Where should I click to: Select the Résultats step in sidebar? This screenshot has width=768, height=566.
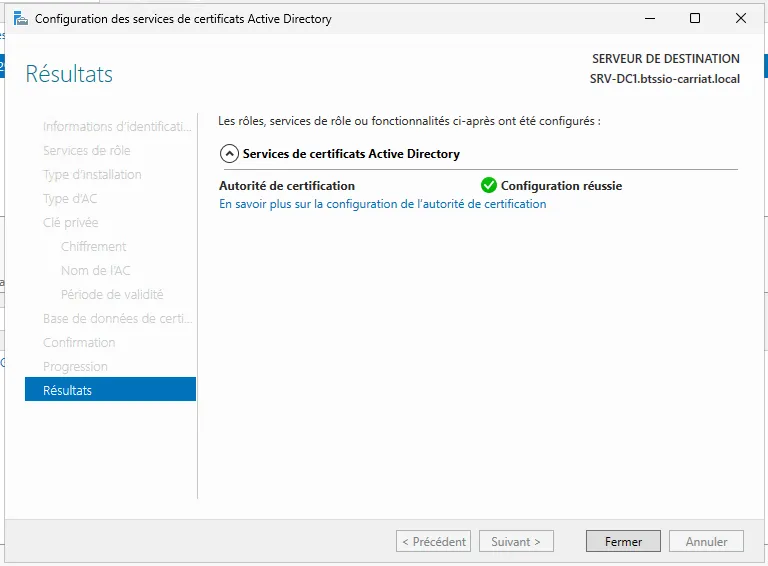pyautogui.click(x=67, y=390)
